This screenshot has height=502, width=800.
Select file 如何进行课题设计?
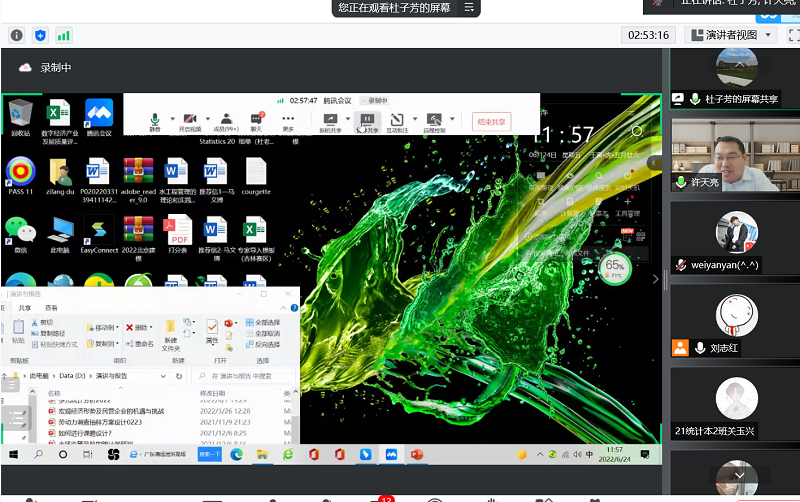[x=85, y=434]
